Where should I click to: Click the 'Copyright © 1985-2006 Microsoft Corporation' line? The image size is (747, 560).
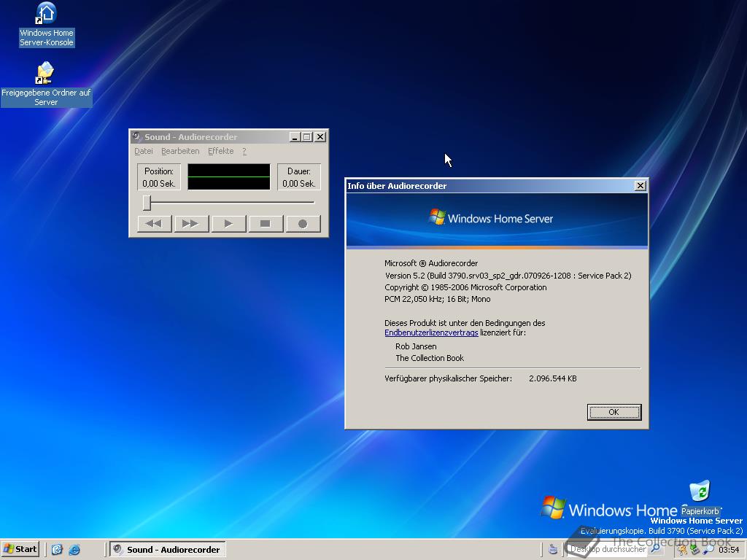click(x=465, y=287)
